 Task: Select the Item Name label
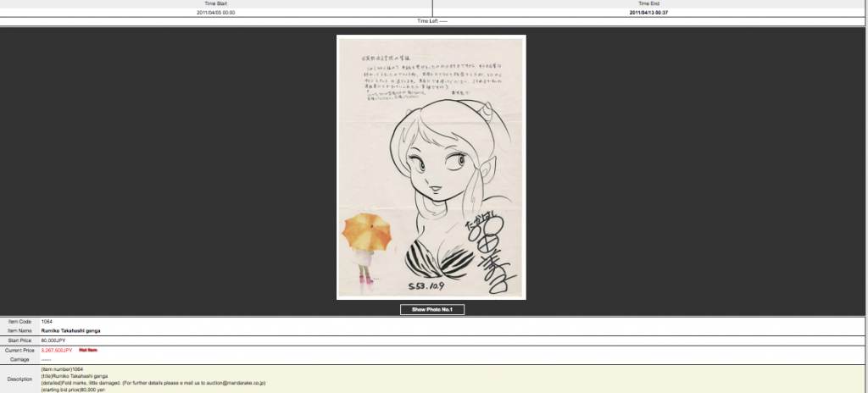(20, 330)
